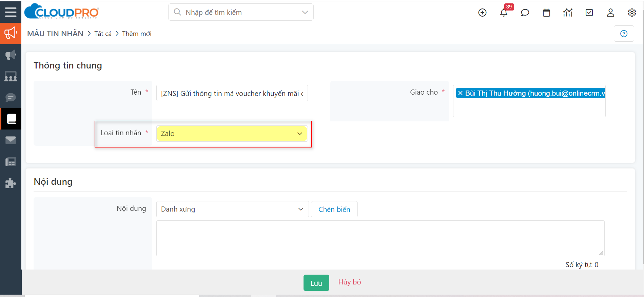644x297 pixels.
Task: Open the chat bubble icon in header
Action: [525, 13]
